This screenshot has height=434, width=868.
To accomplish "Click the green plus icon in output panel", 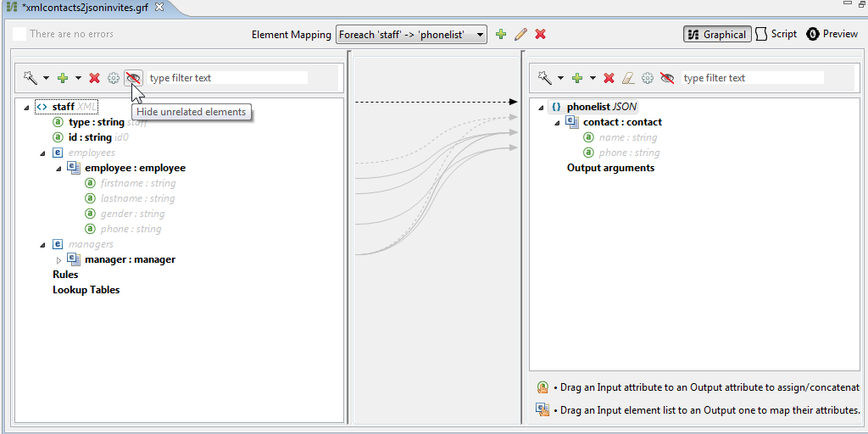I will point(577,78).
